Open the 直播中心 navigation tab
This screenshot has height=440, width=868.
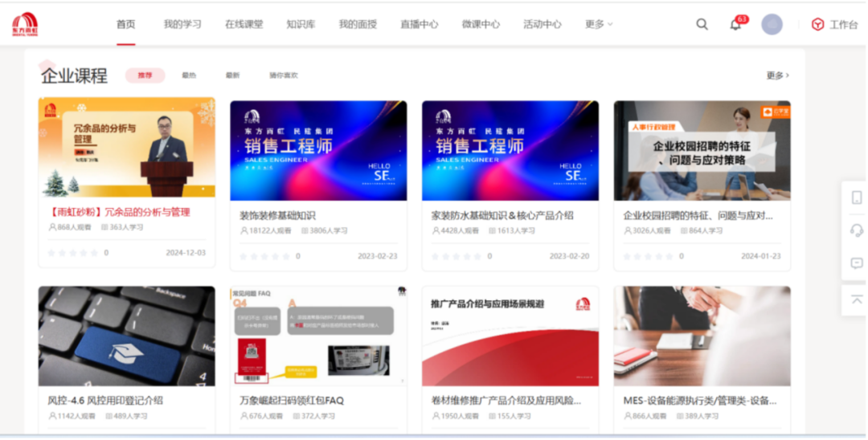point(419,24)
